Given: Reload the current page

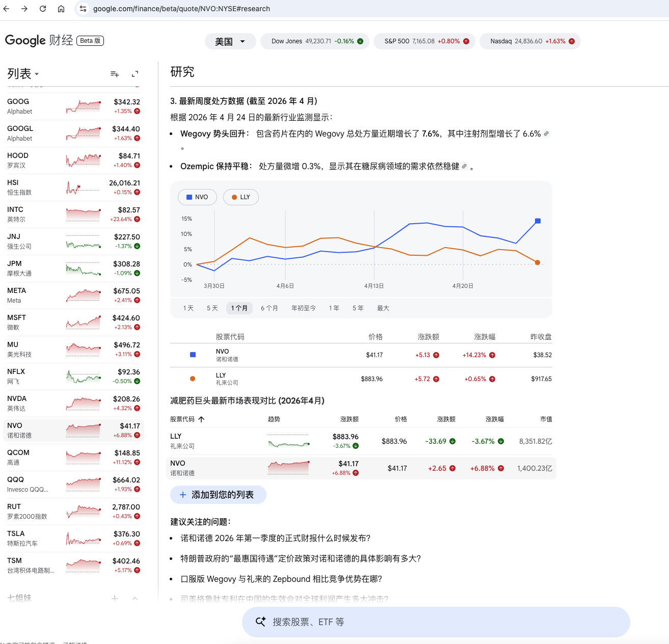Looking at the screenshot, I should pyautogui.click(x=43, y=9).
